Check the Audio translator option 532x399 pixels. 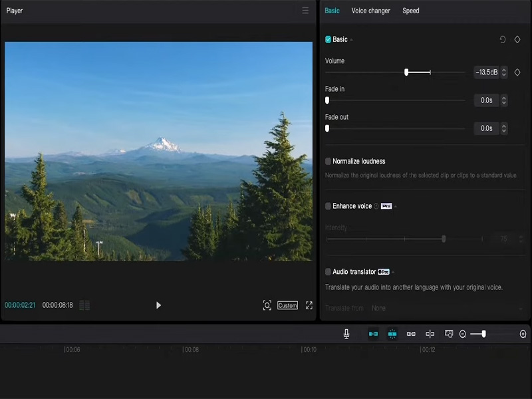click(x=327, y=271)
